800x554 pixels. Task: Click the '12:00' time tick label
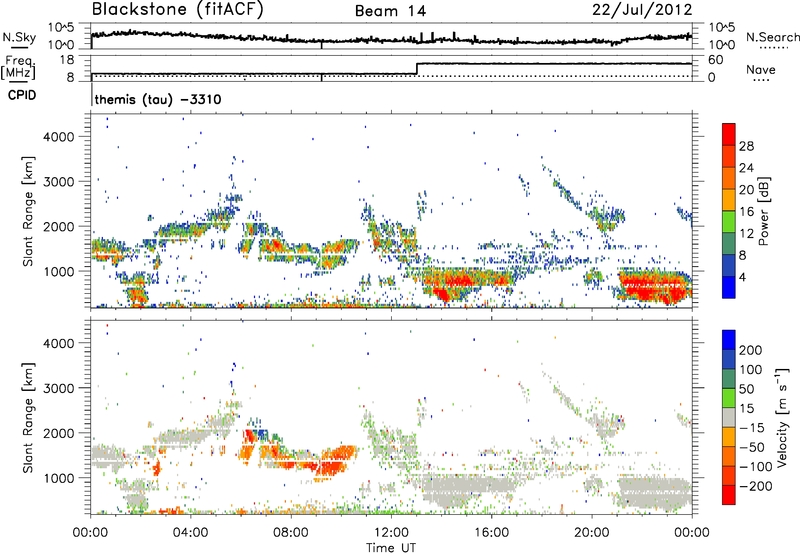[x=391, y=533]
